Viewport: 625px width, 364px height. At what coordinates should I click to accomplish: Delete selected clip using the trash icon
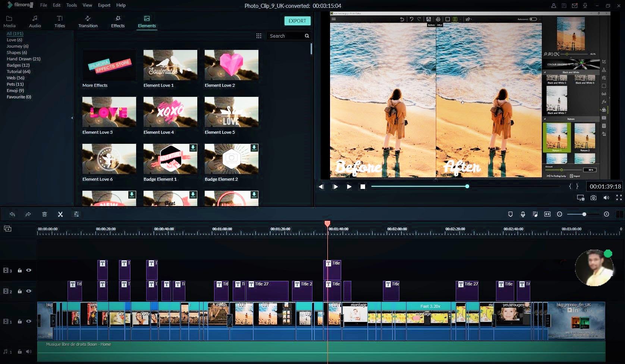tap(45, 214)
